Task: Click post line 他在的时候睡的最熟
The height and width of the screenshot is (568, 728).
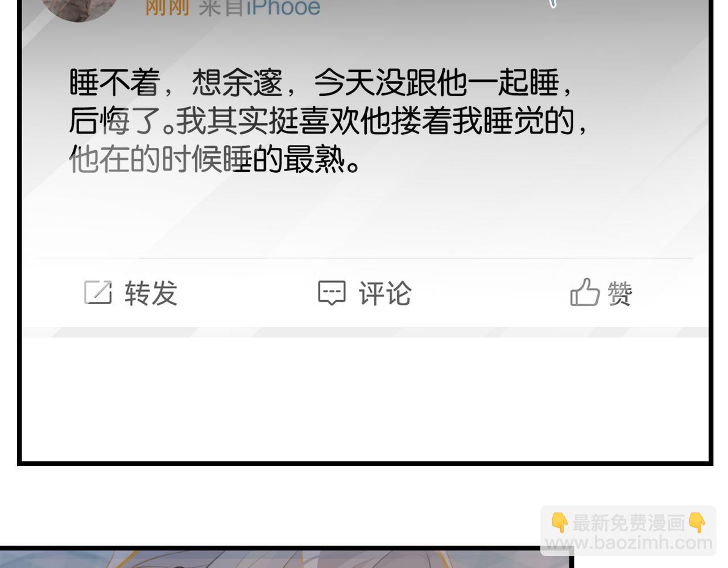Action: (215, 159)
